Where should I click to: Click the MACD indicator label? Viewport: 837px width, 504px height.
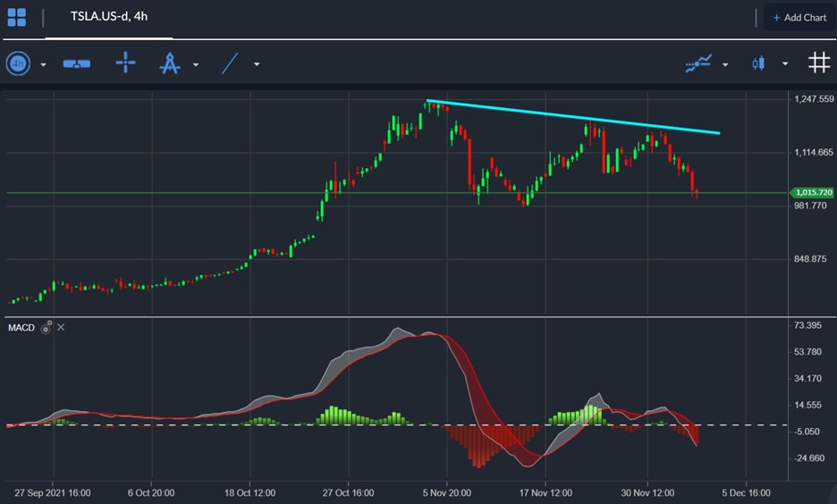click(21, 327)
